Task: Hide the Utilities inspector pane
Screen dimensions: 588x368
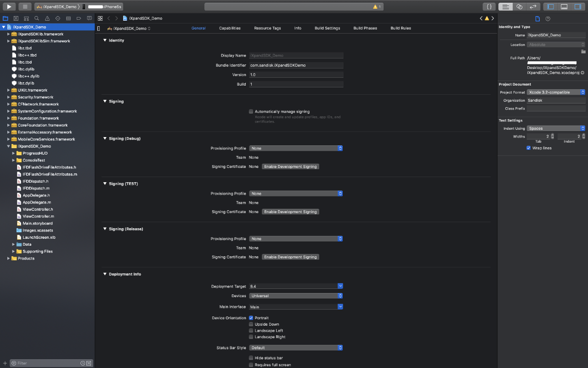Action: [x=578, y=6]
